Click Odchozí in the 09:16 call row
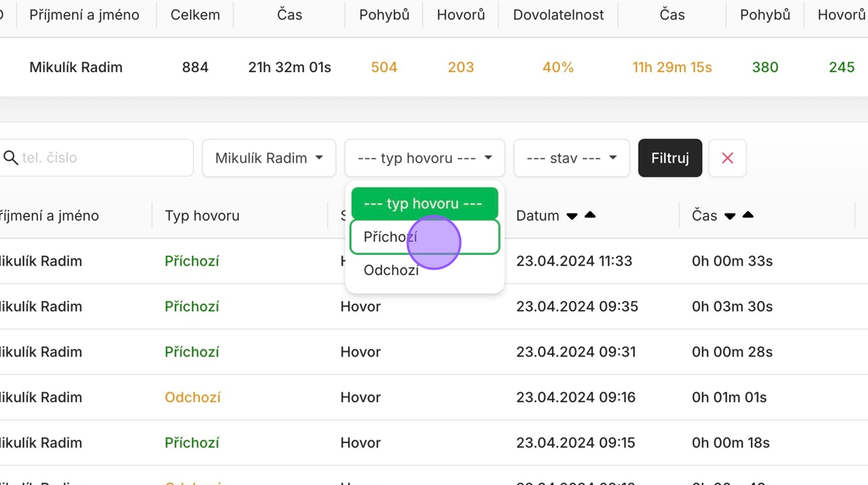This screenshot has height=485, width=868. [193, 397]
